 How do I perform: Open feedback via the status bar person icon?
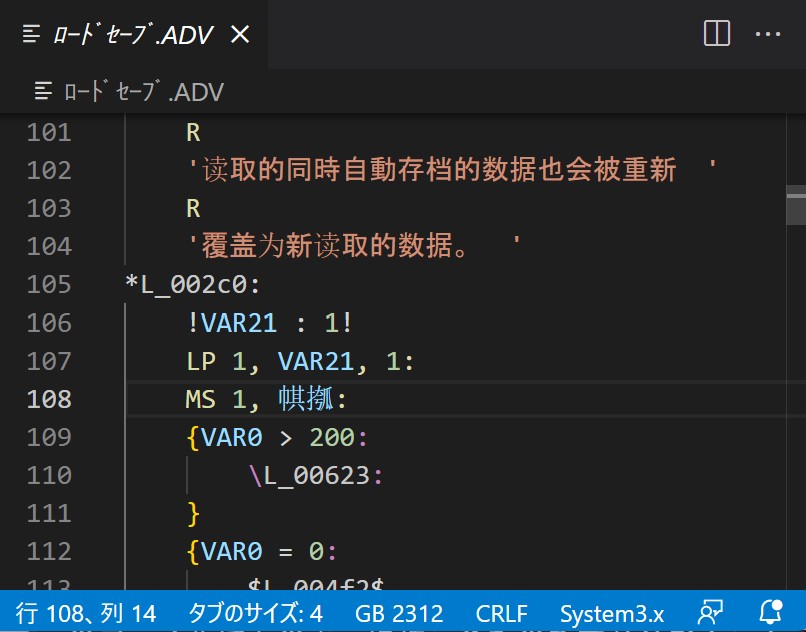[710, 614]
